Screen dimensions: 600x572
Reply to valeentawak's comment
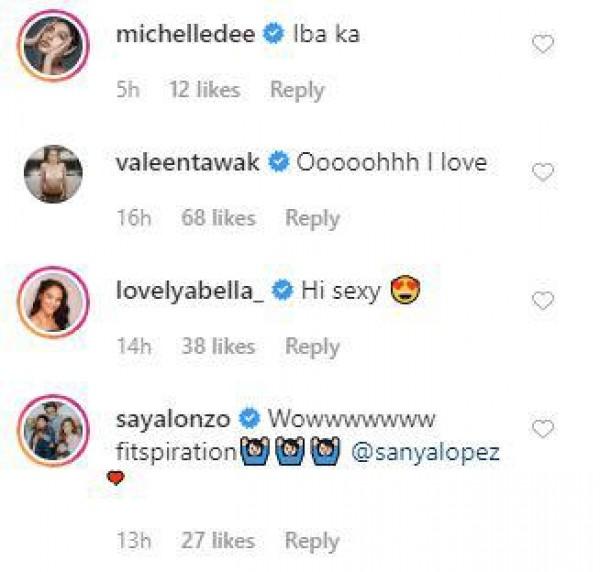click(x=312, y=218)
